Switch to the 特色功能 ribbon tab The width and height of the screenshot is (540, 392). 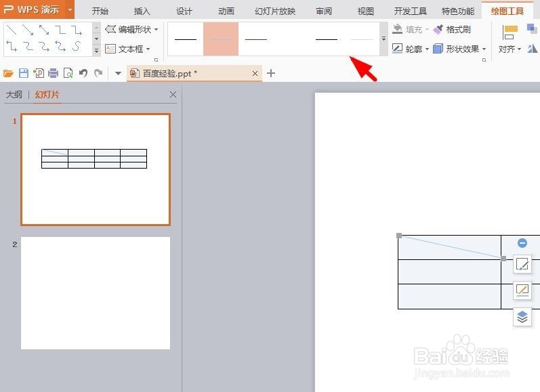(458, 11)
